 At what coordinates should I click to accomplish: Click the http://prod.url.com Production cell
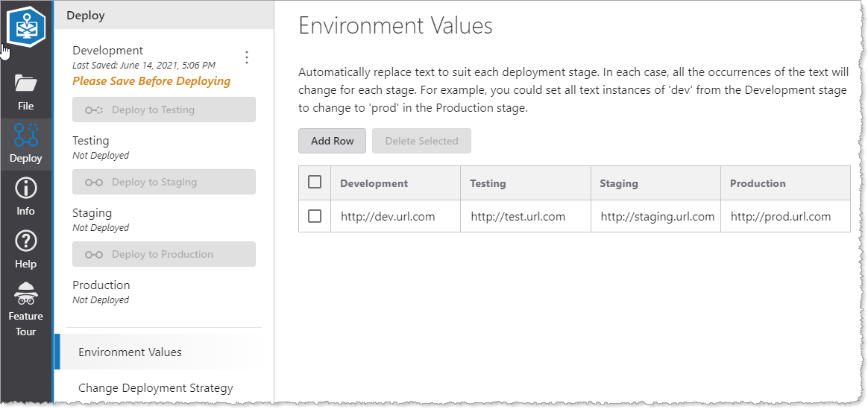[785, 216]
